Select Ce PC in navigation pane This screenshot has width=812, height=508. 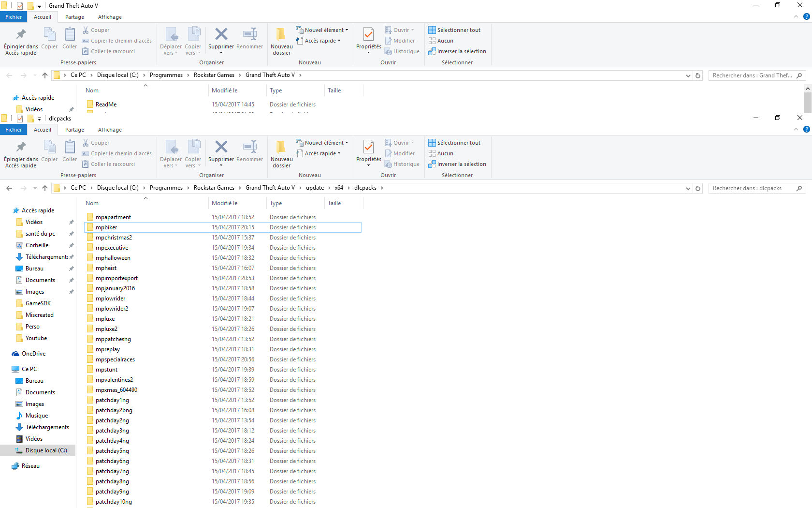(x=24, y=369)
